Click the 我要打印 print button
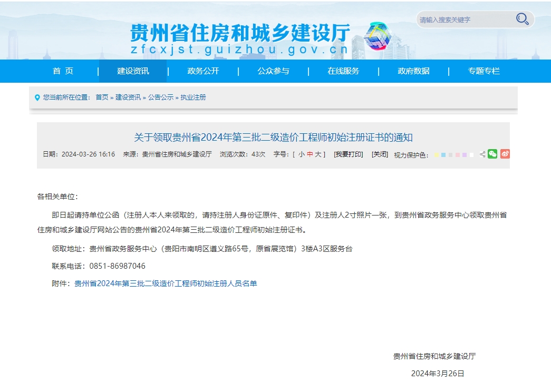Screen dimensions: 551x392 tap(349, 154)
